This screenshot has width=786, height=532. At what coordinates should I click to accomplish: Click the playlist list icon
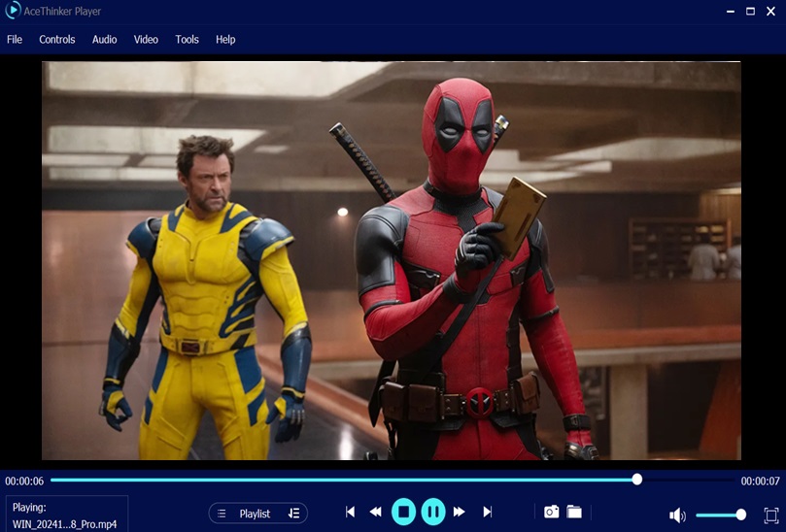pos(222,514)
